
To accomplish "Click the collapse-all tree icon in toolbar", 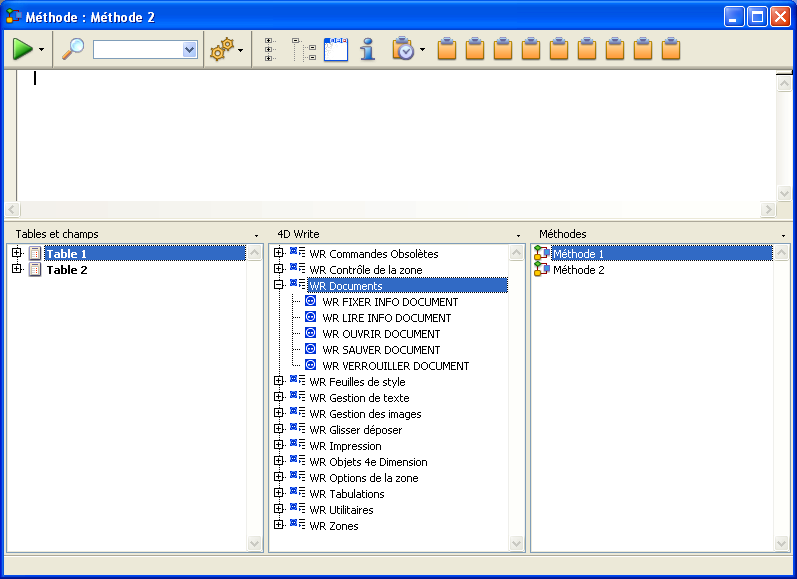I will tap(271, 49).
